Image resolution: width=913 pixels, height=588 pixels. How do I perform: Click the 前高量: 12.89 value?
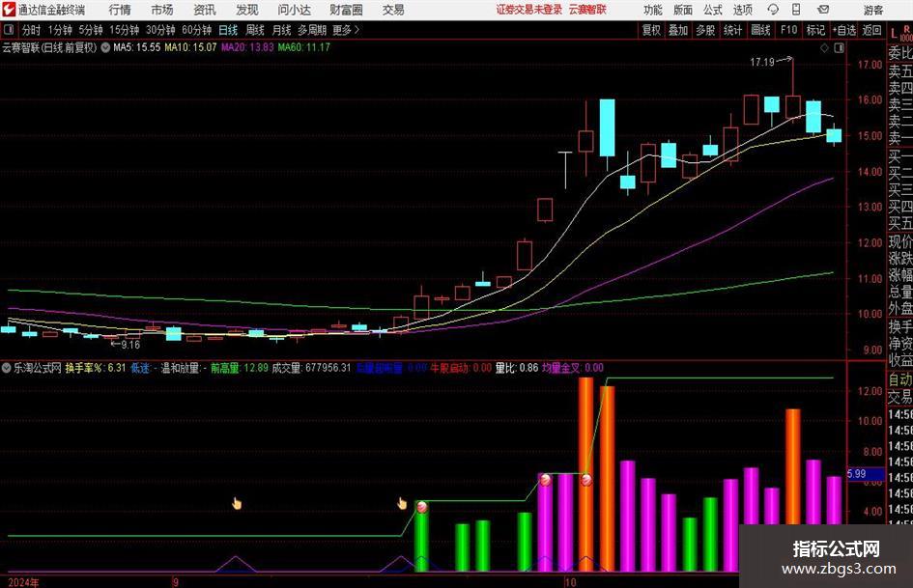point(240,367)
